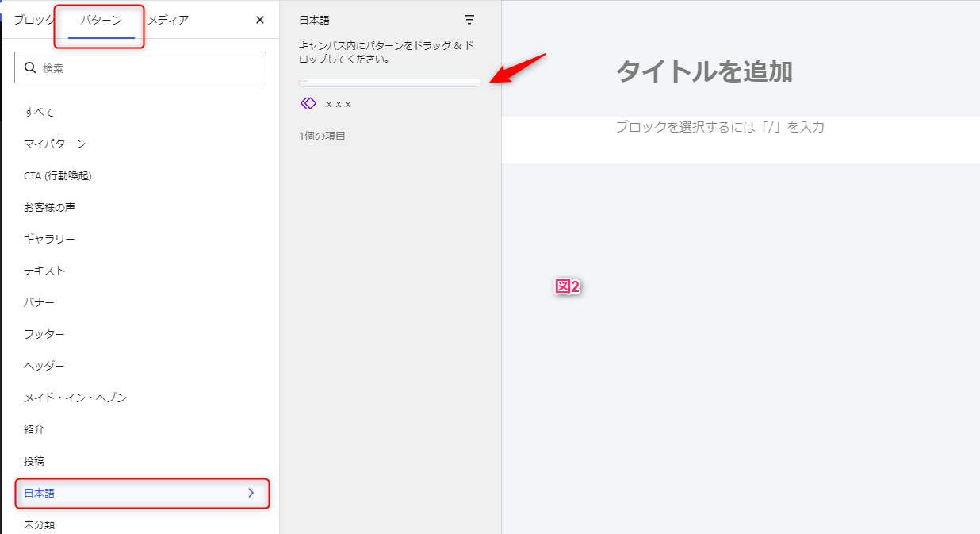Click the search magnifier icon
This screenshot has width=980, height=534.
30,68
